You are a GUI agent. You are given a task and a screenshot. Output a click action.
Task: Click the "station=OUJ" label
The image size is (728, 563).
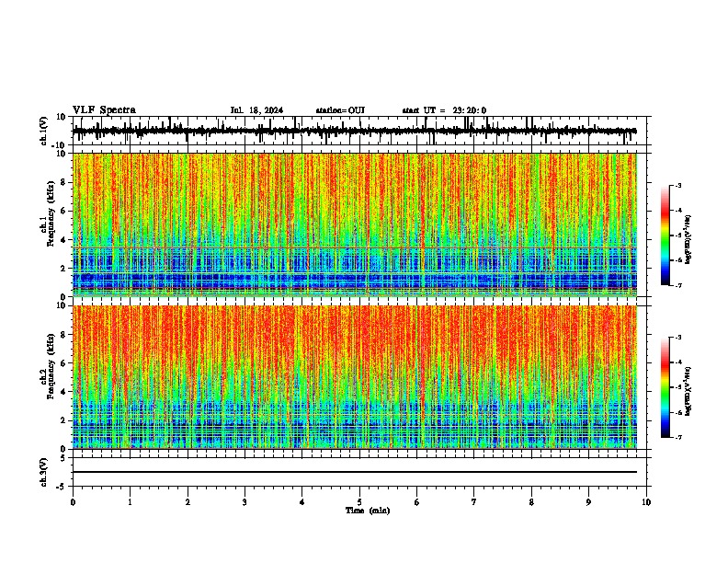340,110
